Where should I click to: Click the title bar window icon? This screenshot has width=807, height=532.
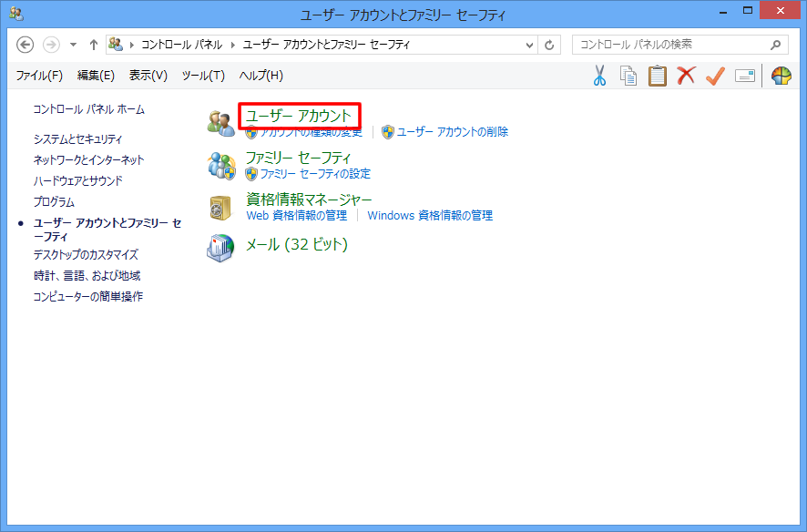(x=16, y=14)
